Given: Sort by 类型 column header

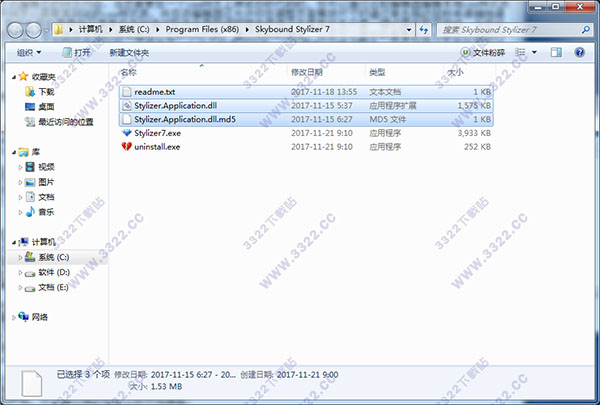Looking at the screenshot, I should (377, 72).
